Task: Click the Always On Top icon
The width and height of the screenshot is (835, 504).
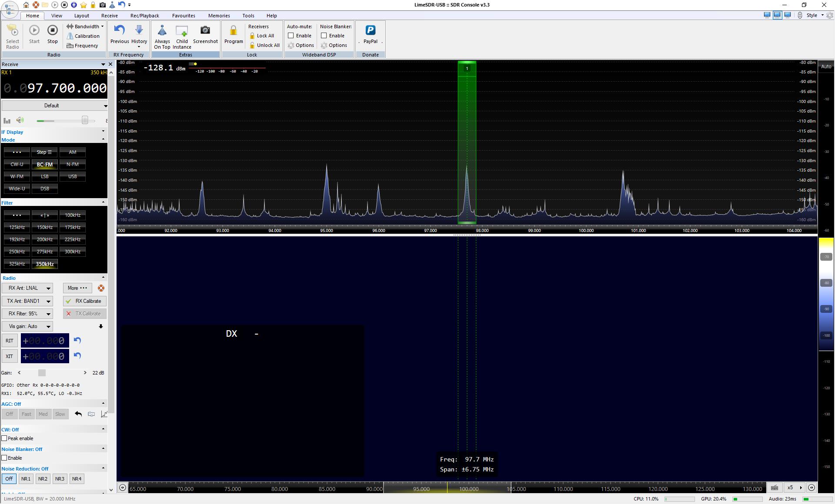Action: click(162, 30)
